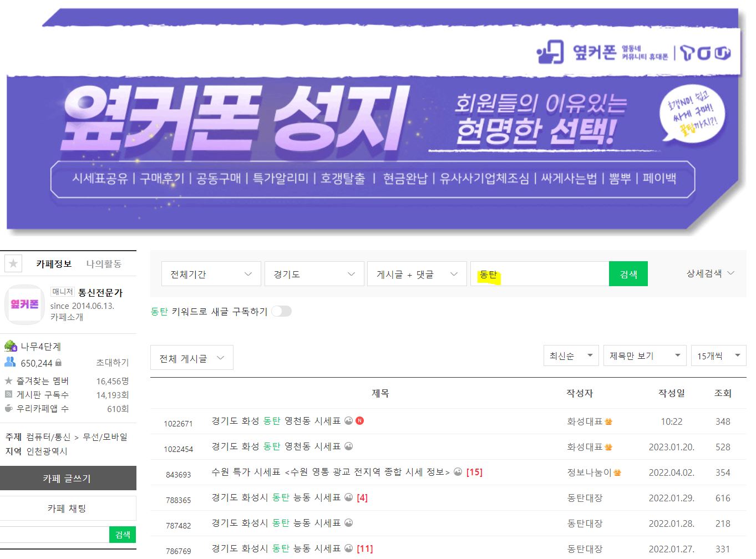Open the 제목만 보기 view dropdown
This screenshot has height=559, width=756.
[646, 355]
